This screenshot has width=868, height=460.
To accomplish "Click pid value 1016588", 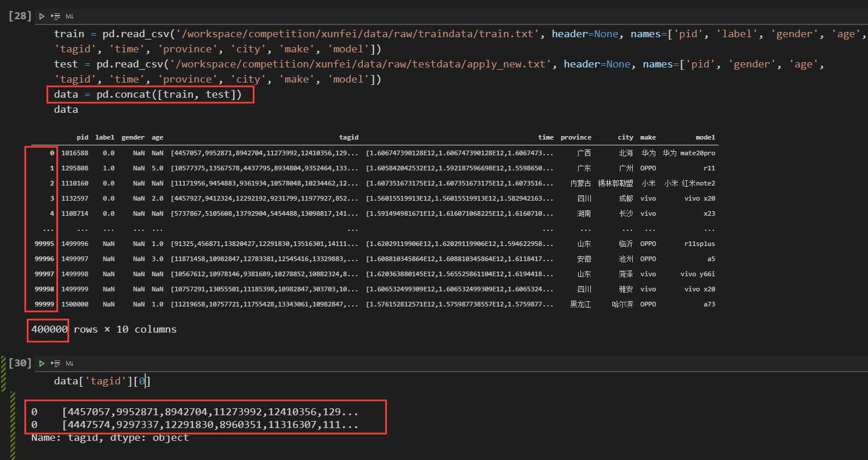I will coord(74,153).
